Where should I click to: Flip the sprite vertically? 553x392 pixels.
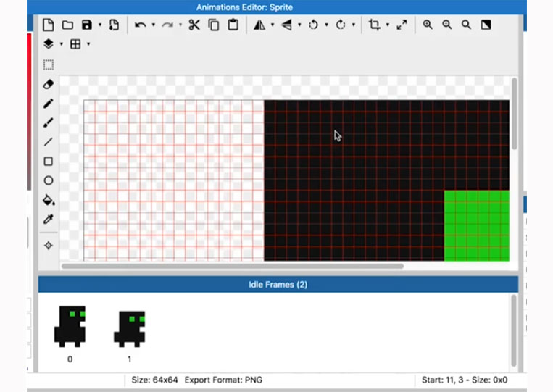point(286,25)
